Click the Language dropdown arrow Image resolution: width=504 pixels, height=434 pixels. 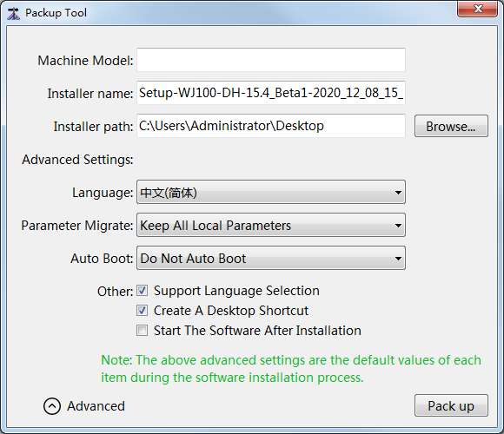pos(398,193)
